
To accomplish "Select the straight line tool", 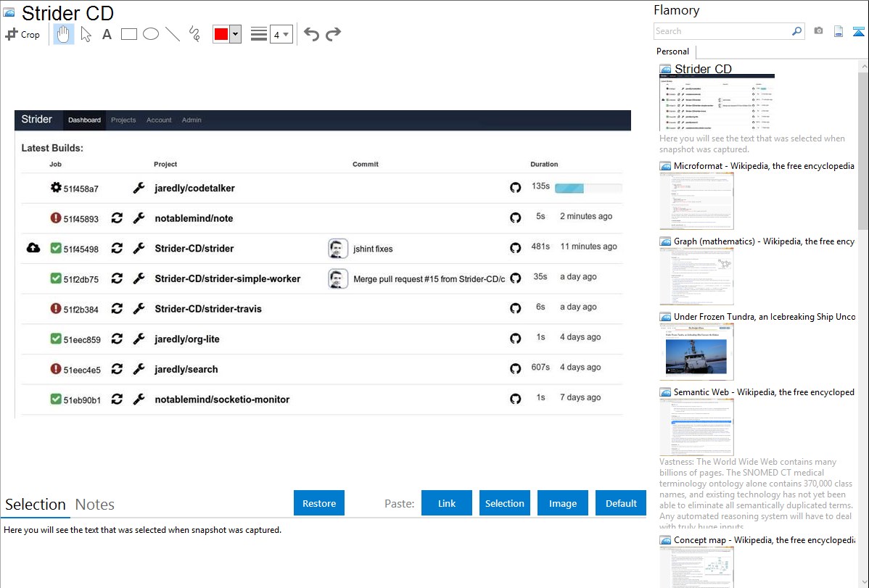I will tap(173, 34).
